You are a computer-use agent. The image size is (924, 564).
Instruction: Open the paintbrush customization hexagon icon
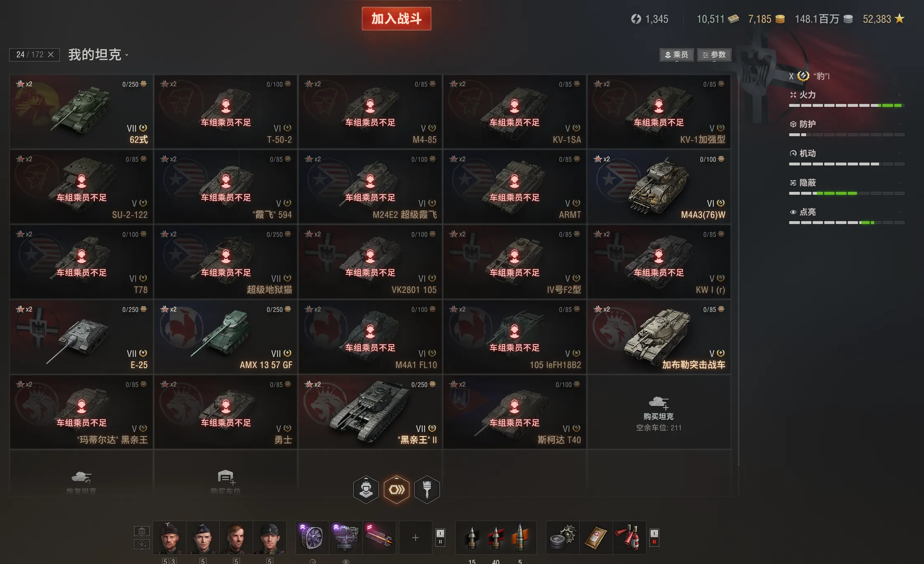click(x=427, y=490)
